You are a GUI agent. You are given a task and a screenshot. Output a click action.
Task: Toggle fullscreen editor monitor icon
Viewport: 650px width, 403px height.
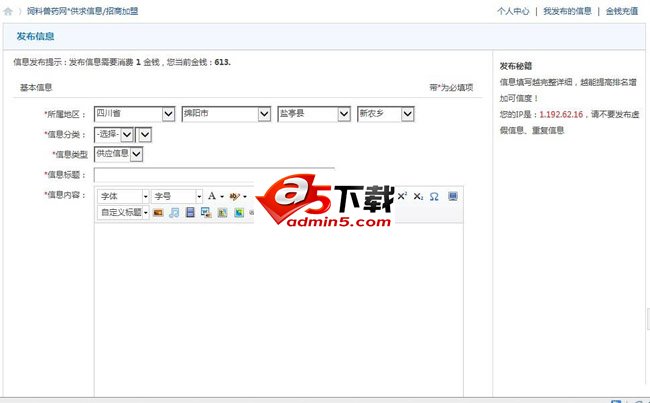pos(453,196)
